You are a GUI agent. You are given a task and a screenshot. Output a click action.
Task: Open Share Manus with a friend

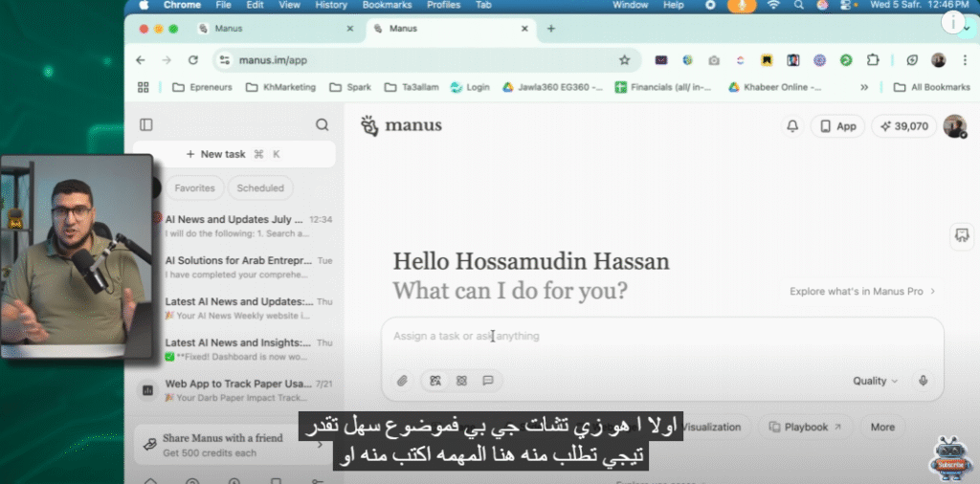tap(234, 446)
